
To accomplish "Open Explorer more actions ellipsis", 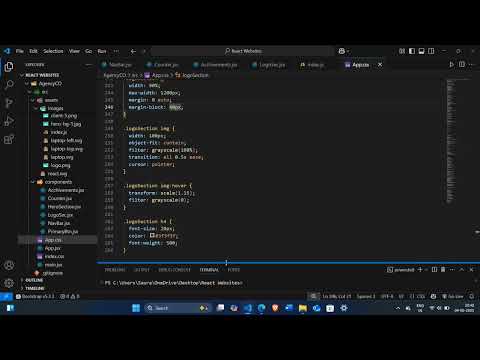I will click(x=88, y=65).
